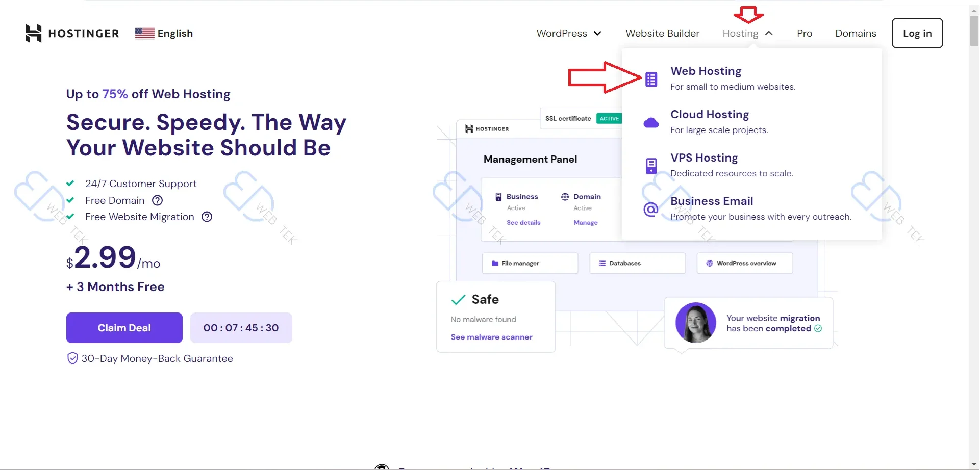Click the 'No malware found' text
This screenshot has height=470, width=980.
483,319
